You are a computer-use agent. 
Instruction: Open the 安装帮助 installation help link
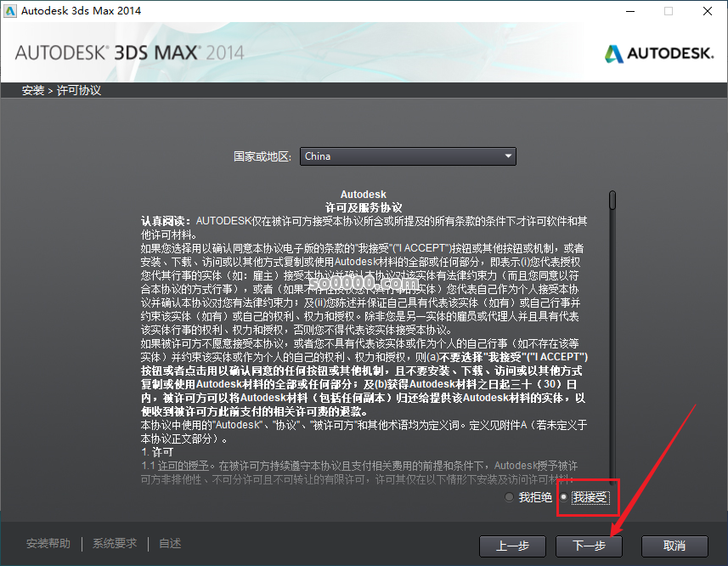[x=48, y=543]
